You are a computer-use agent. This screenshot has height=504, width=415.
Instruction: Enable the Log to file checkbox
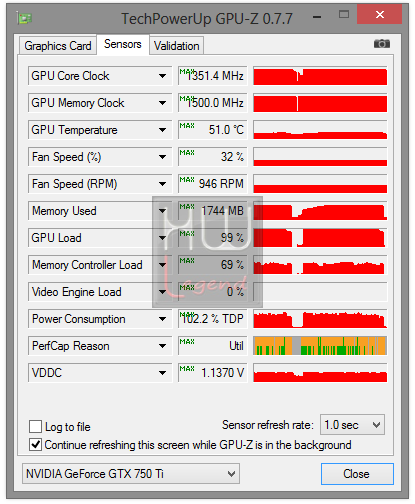click(35, 427)
